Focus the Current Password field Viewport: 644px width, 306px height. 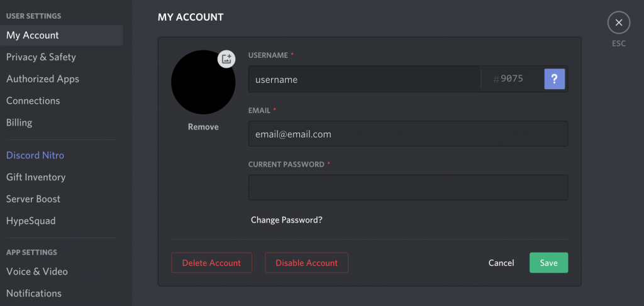(x=408, y=187)
